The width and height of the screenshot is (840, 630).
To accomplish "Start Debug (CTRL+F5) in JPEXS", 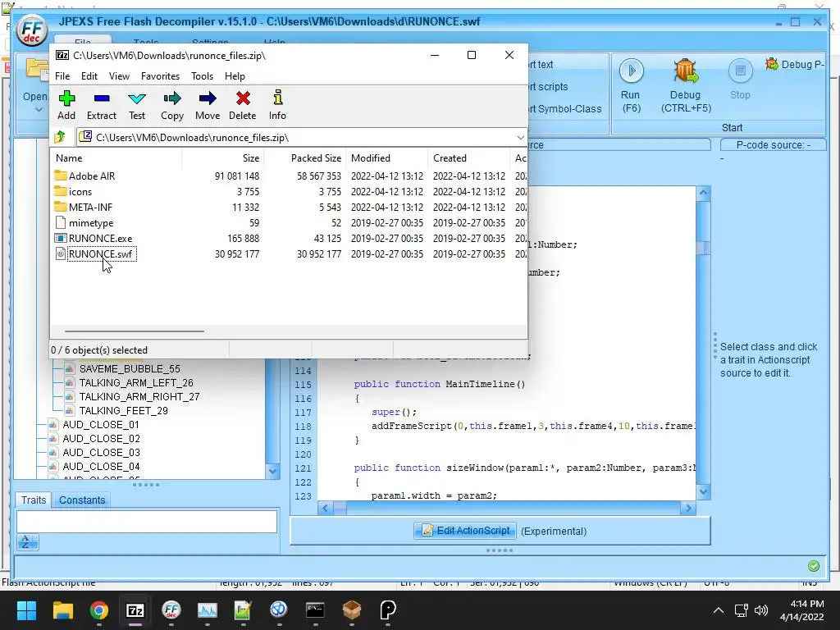I will tap(686, 85).
